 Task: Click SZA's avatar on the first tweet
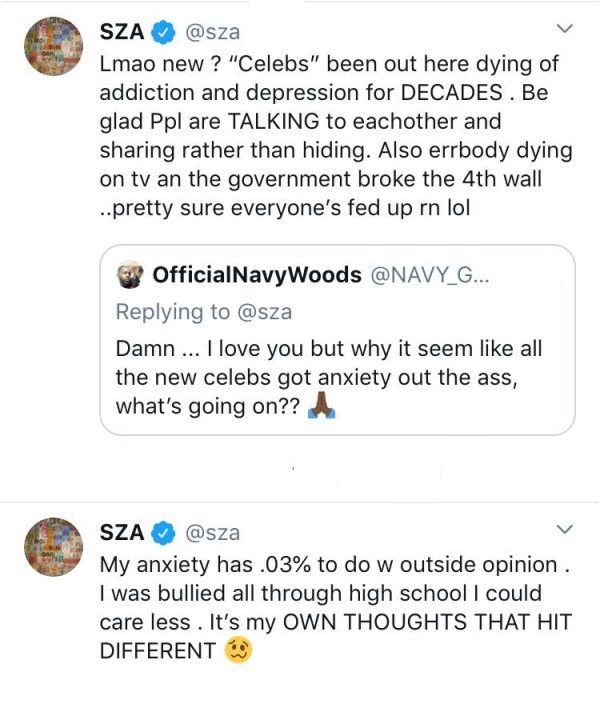pos(51,49)
